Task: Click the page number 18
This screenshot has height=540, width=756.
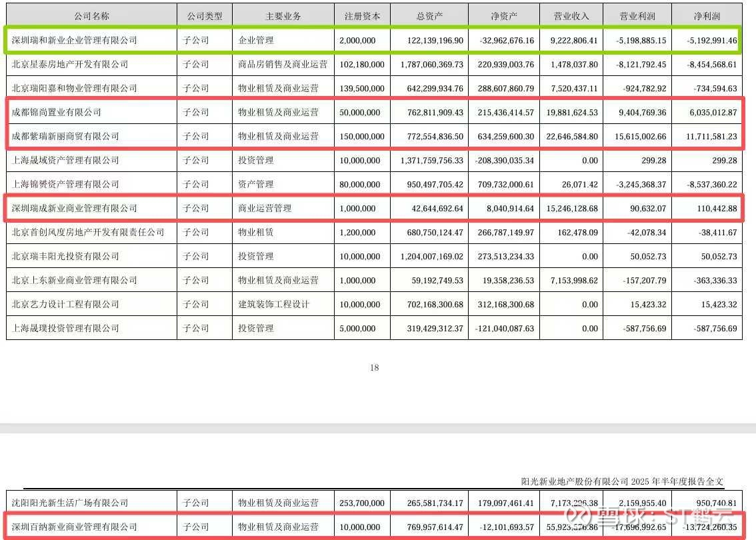Action: click(374, 368)
